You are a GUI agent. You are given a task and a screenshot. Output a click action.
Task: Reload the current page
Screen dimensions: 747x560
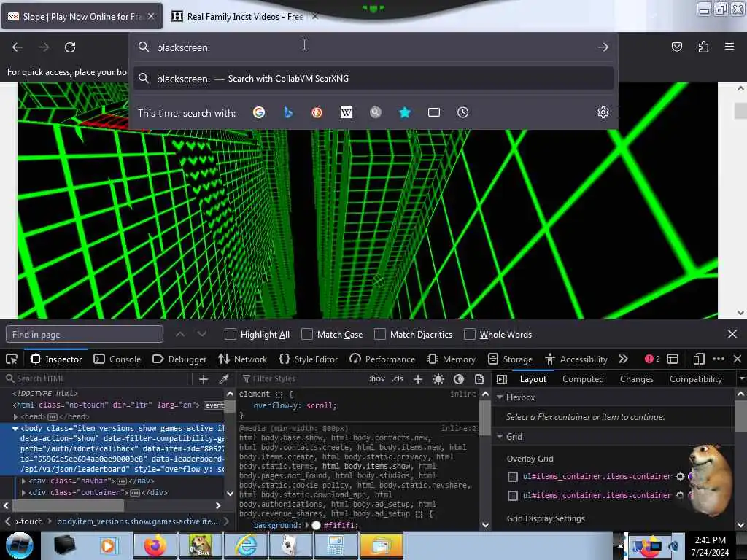(70, 47)
